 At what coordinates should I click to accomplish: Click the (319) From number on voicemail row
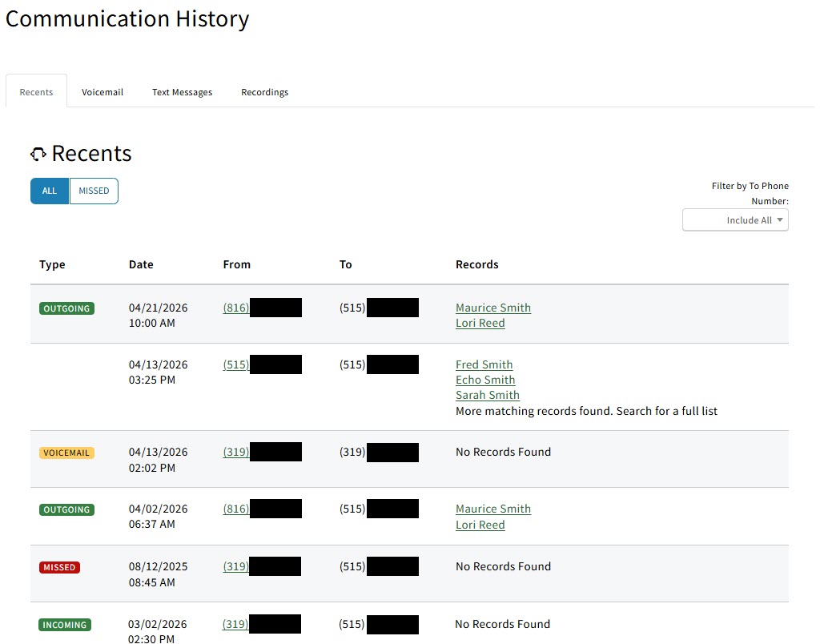pos(236,452)
